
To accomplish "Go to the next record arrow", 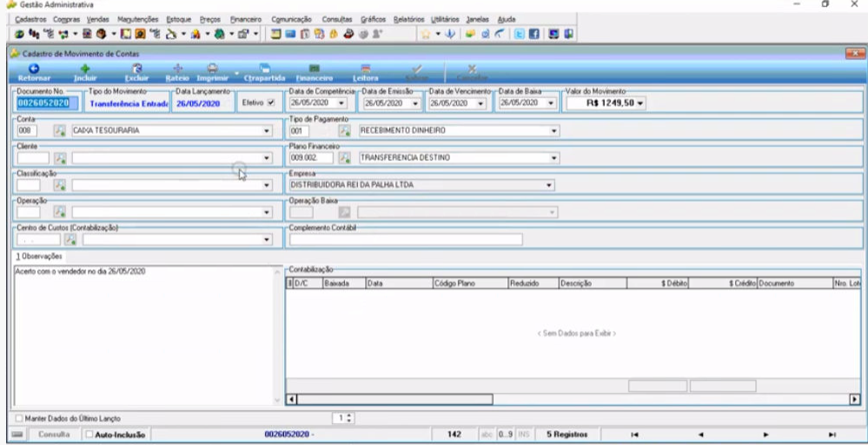I will point(765,435).
